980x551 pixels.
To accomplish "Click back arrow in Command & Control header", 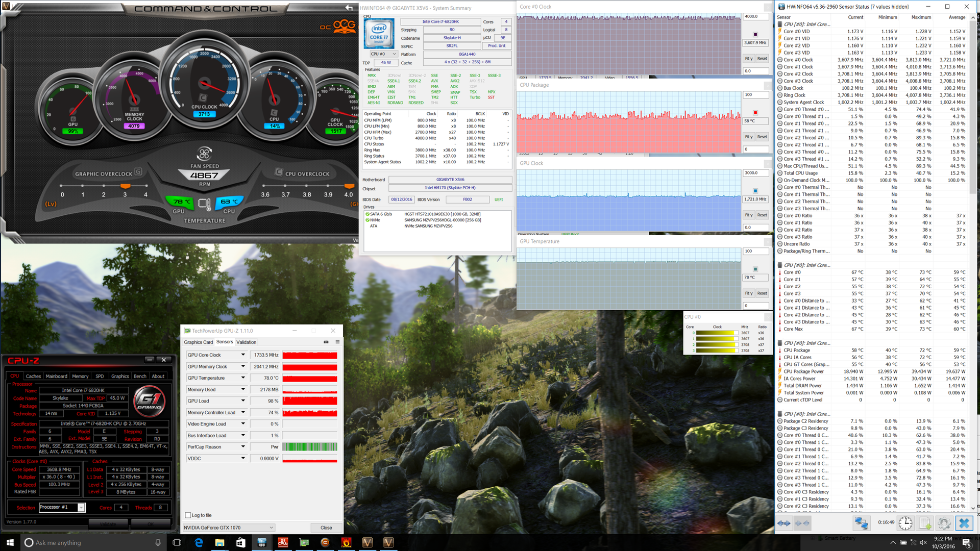I will [x=349, y=8].
